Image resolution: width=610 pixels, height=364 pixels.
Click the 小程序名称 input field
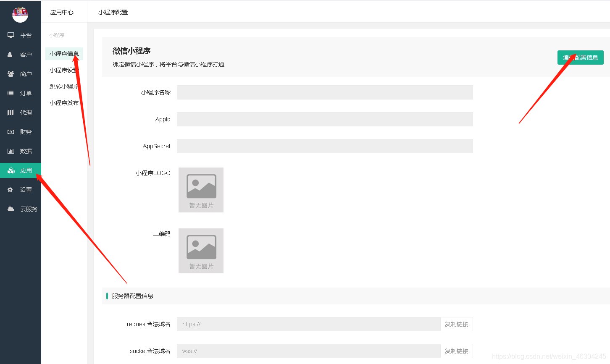(325, 92)
